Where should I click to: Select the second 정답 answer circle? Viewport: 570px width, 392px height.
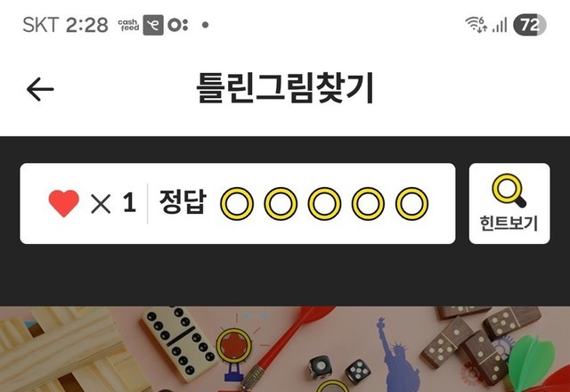[x=281, y=204]
